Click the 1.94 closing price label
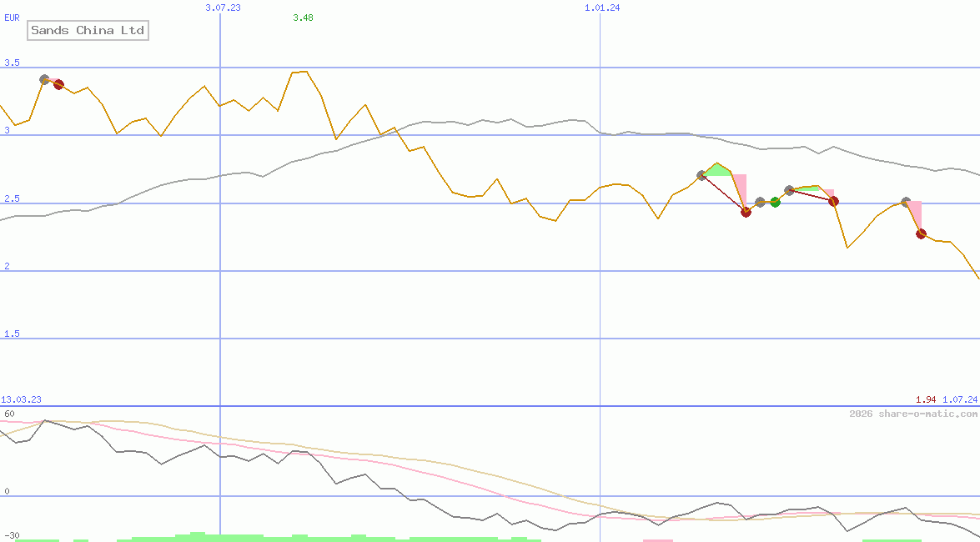 924,399
